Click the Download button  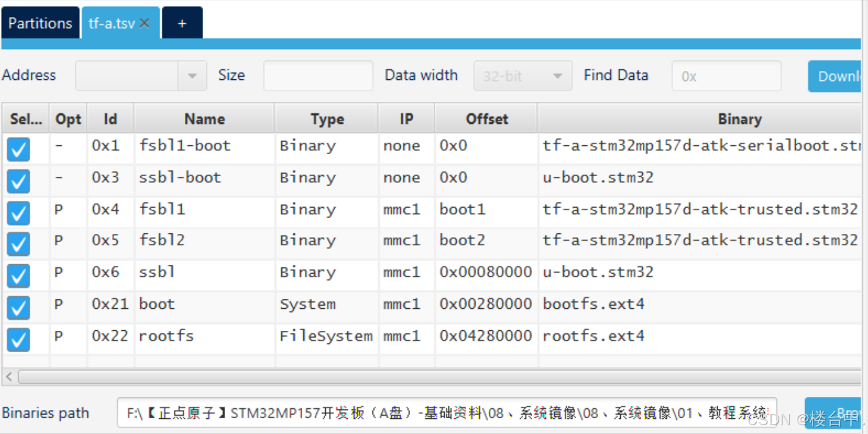point(835,76)
